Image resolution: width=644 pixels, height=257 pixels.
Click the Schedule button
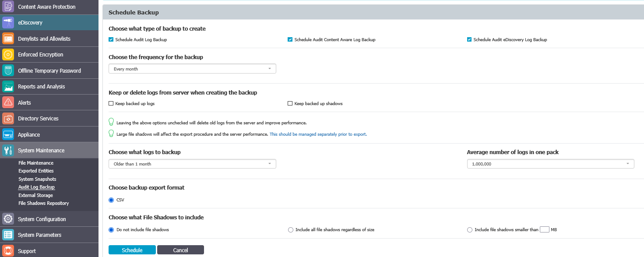pos(132,250)
